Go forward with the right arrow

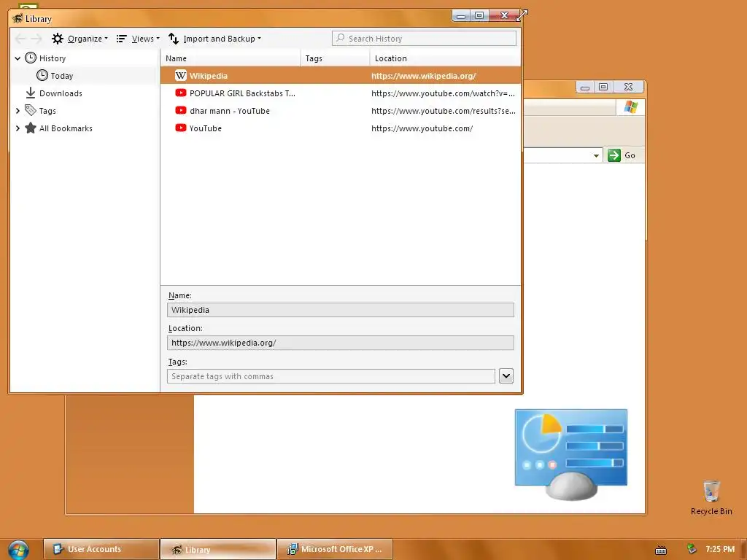[36, 39]
